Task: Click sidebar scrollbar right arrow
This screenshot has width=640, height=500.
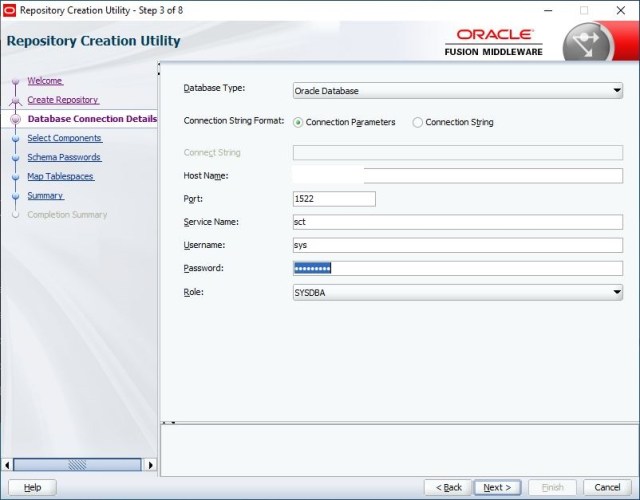Action: [x=150, y=465]
